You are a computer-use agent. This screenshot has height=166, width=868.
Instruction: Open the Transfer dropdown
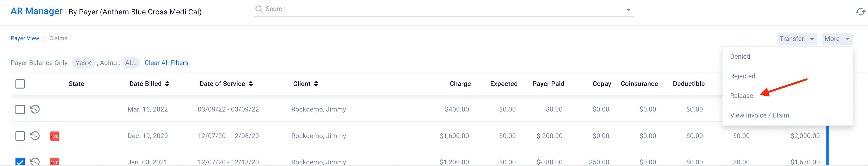(797, 39)
